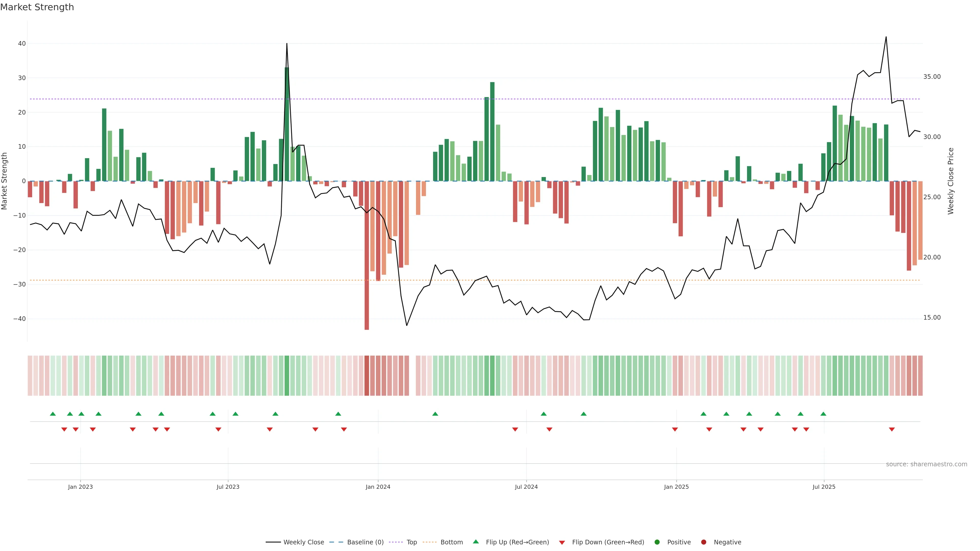980x551 pixels.
Task: Click the first green flip-up triangle marker
Action: pyautogui.click(x=53, y=414)
